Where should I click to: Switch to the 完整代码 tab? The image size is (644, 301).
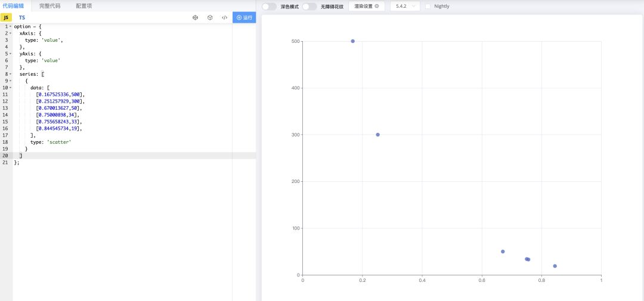pos(49,5)
